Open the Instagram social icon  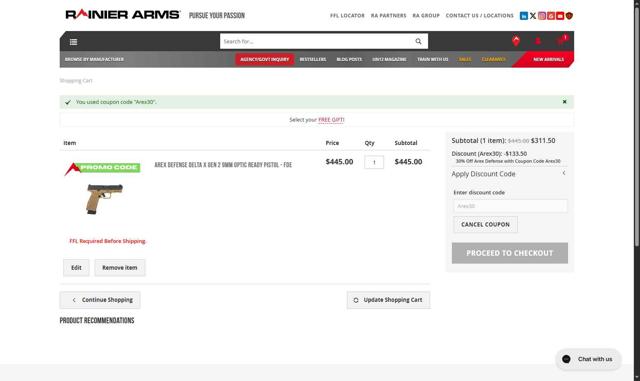[x=542, y=16]
